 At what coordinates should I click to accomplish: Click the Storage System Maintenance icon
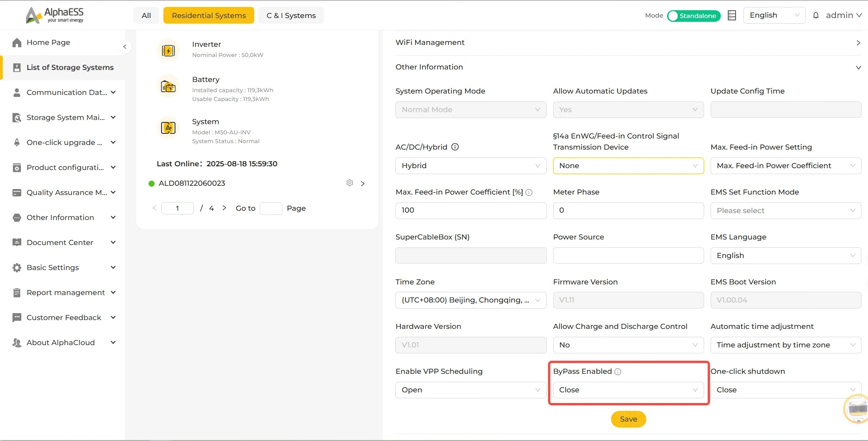[17, 118]
